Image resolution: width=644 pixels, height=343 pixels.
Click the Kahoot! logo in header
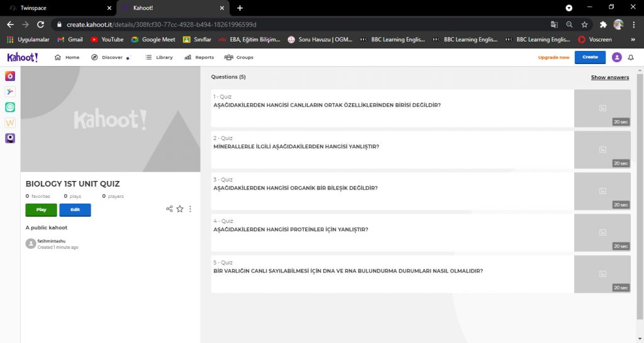pyautogui.click(x=23, y=57)
